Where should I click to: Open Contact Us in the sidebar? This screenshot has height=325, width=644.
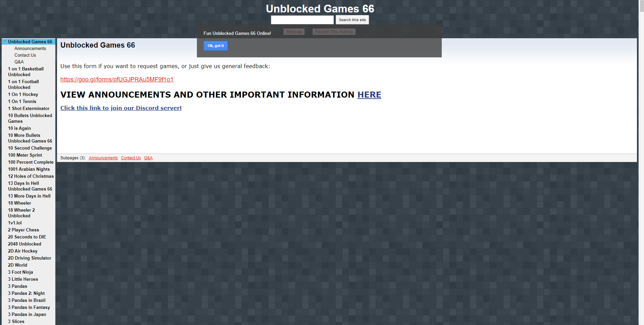tap(25, 55)
